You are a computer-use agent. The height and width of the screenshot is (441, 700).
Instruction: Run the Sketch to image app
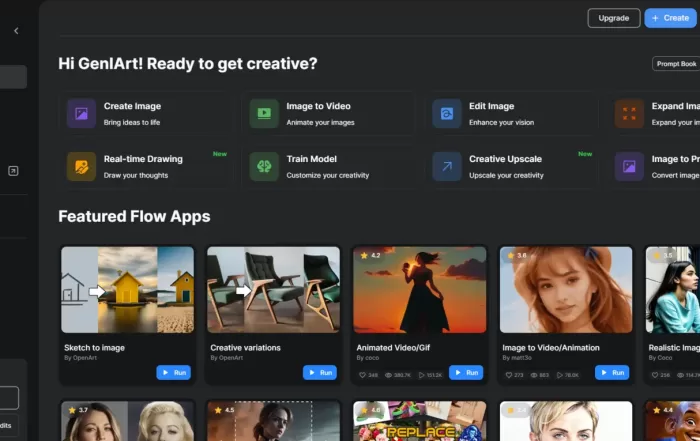coord(174,372)
